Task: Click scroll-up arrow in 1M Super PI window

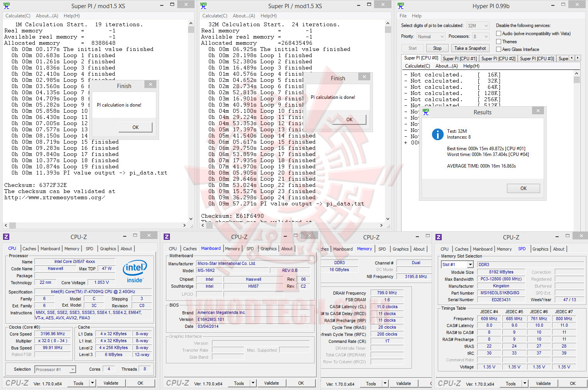Action: coord(191,23)
